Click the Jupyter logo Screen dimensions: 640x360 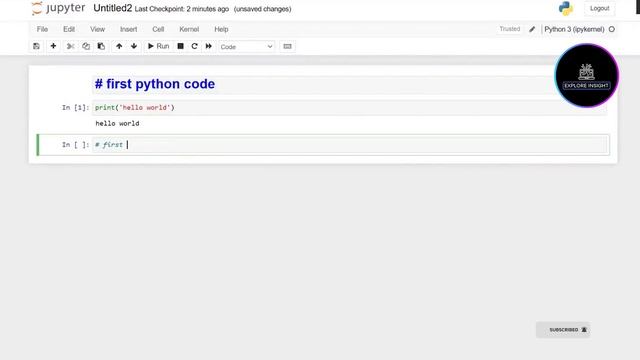[58, 8]
